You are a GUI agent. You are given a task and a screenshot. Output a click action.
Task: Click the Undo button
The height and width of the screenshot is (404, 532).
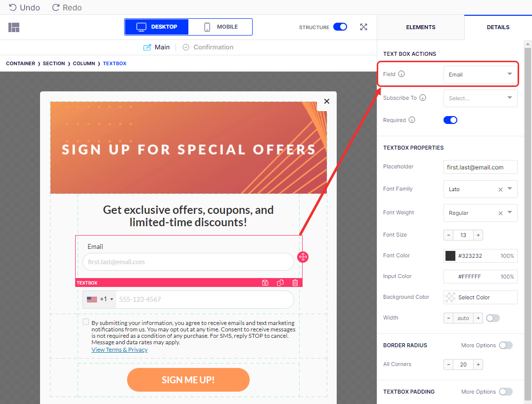(24, 7)
